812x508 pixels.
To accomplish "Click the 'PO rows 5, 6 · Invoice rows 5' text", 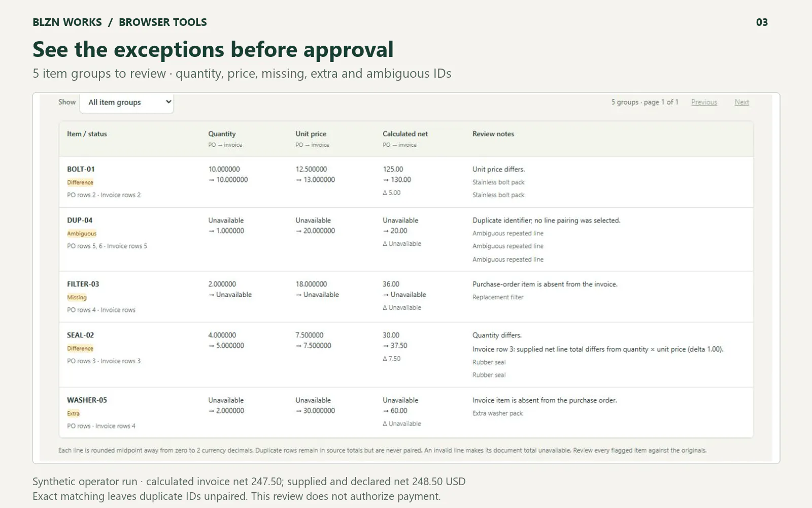I will [107, 246].
